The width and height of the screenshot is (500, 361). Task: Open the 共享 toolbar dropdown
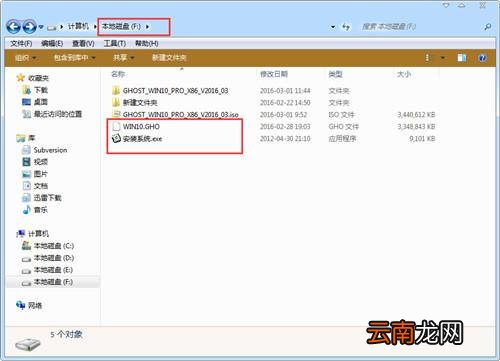123,58
